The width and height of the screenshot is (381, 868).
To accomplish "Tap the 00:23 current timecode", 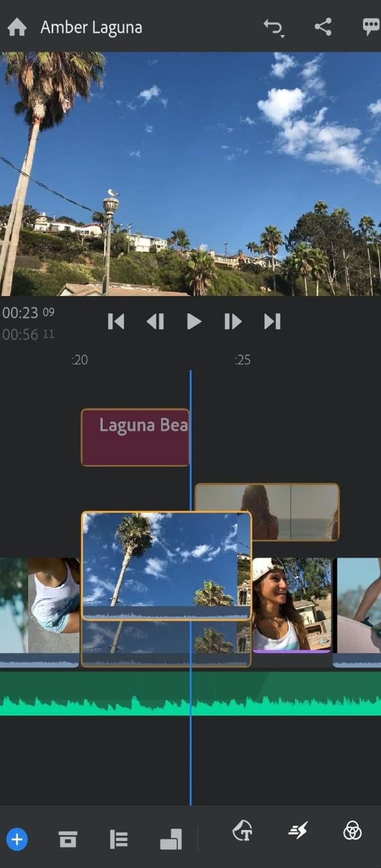I will coord(28,313).
